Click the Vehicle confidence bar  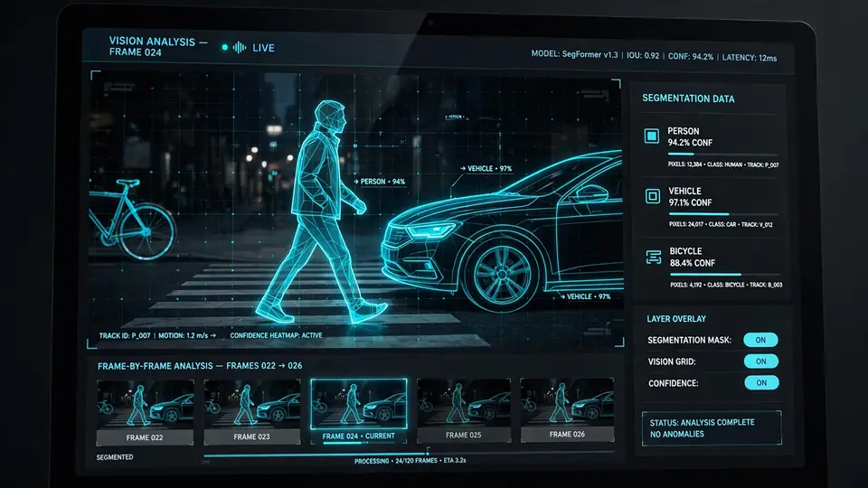point(723,214)
